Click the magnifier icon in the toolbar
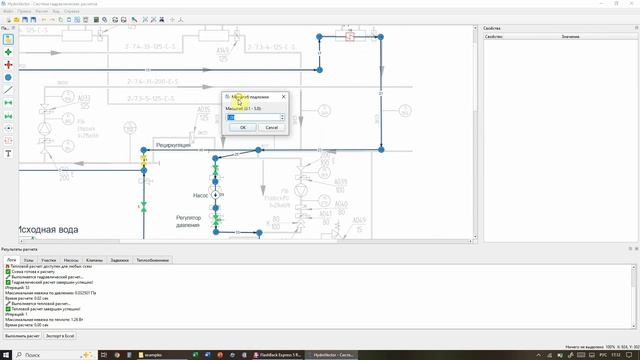Image resolution: width=640 pixels, height=360 pixels. 105,20
